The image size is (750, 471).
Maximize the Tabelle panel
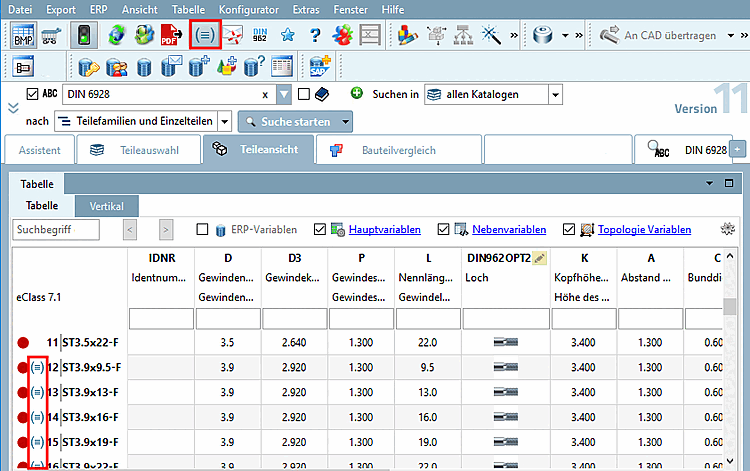pyautogui.click(x=729, y=183)
